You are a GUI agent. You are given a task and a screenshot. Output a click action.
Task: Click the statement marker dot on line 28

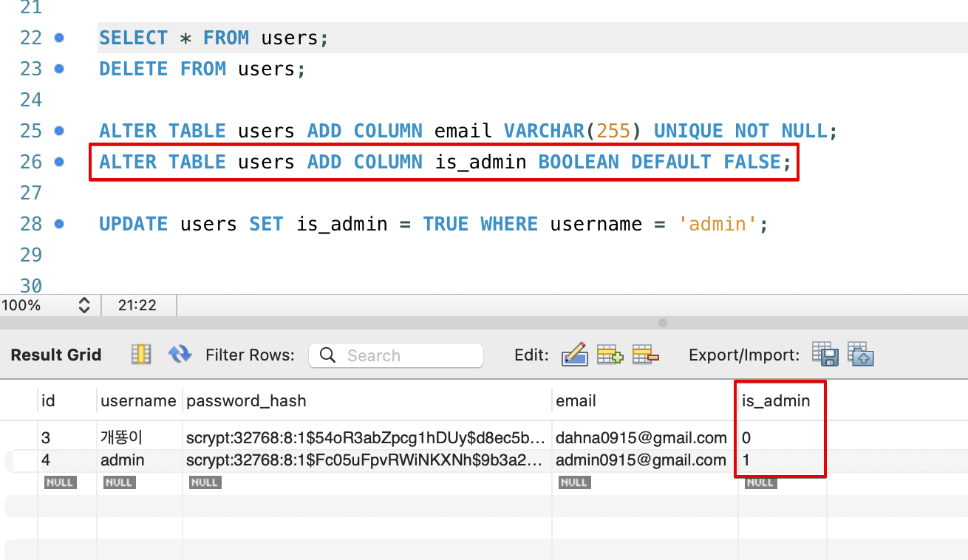(59, 224)
